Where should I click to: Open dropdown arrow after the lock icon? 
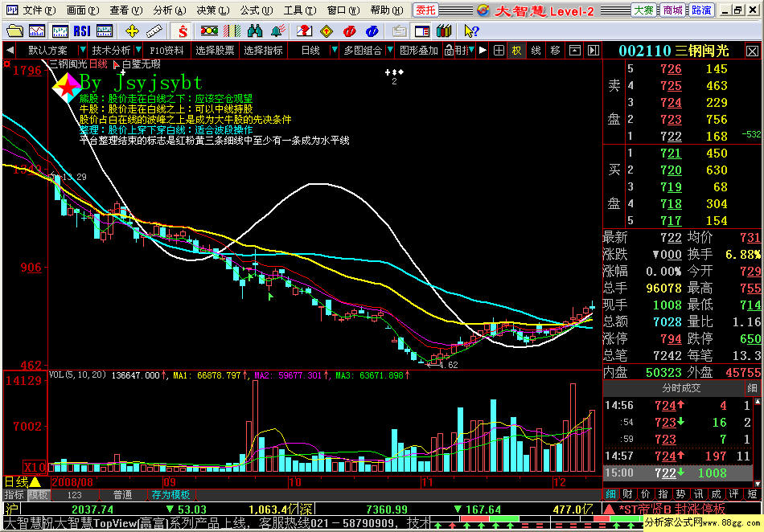point(471,50)
